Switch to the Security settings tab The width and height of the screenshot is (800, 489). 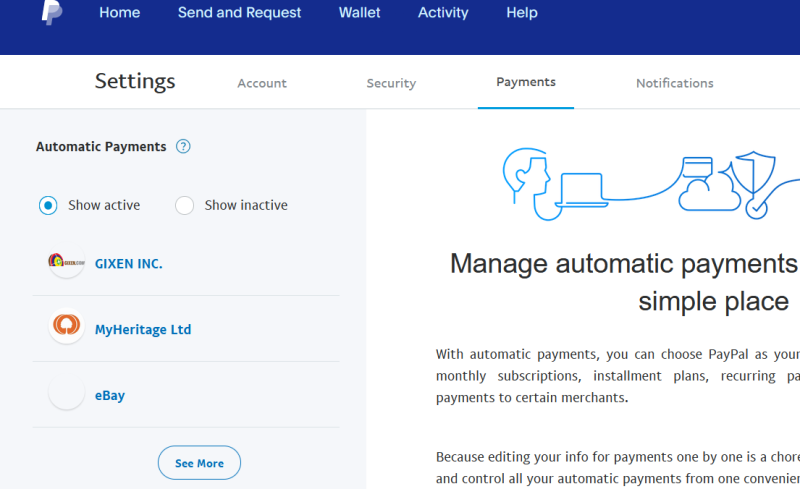pyautogui.click(x=391, y=83)
